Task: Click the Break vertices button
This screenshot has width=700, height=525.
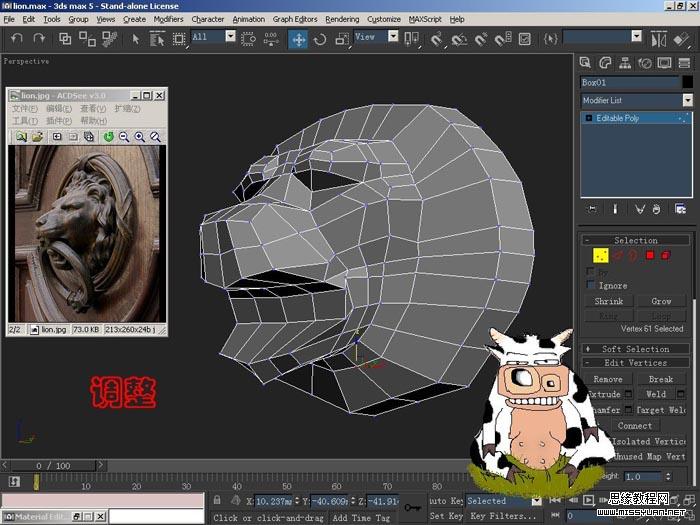Action: tap(661, 379)
